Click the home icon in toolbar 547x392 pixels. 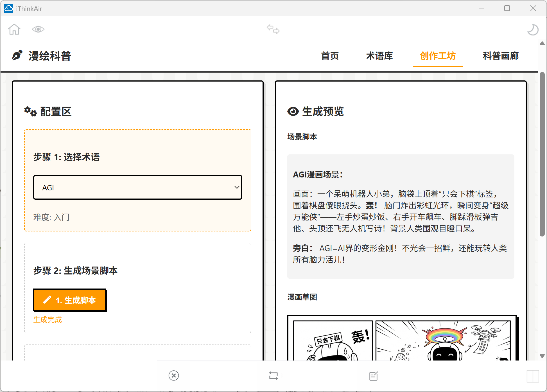point(14,29)
